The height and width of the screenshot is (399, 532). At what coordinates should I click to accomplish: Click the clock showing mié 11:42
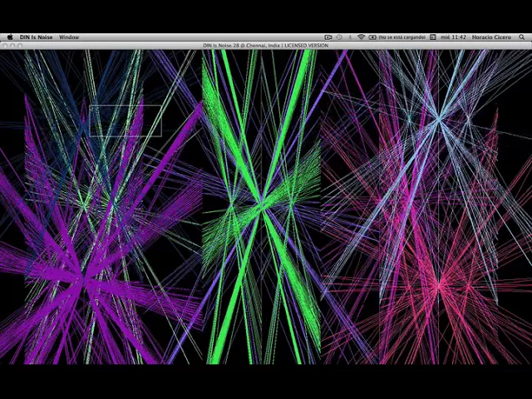pos(453,37)
